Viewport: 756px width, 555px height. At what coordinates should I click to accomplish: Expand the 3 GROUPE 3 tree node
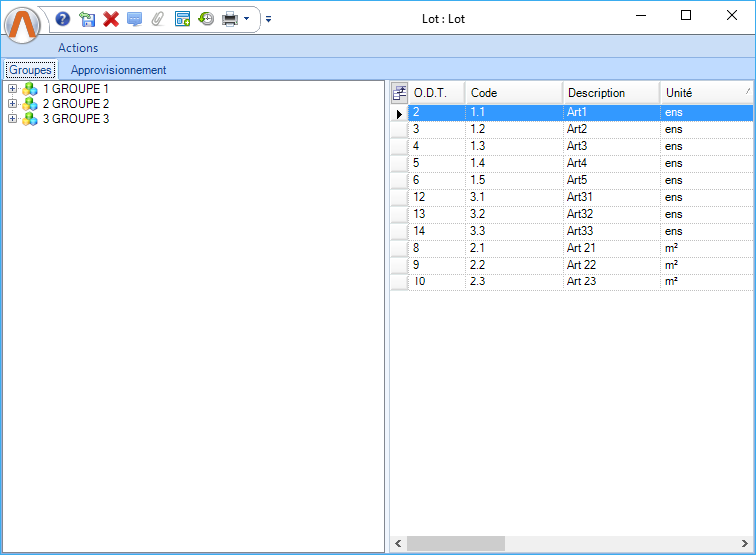coord(12,119)
